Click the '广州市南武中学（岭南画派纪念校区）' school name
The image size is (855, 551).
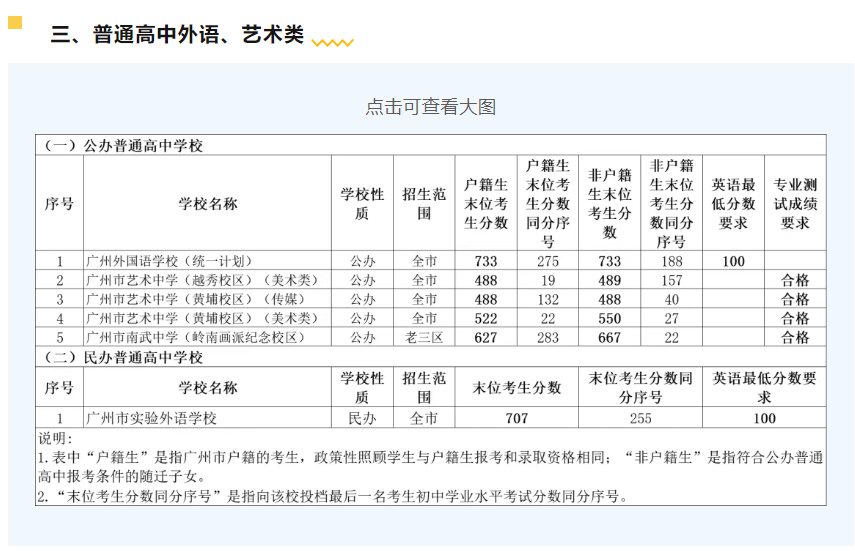195,337
